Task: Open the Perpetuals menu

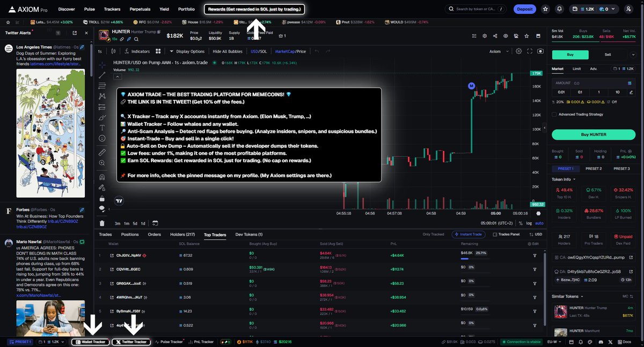Action: point(140,9)
